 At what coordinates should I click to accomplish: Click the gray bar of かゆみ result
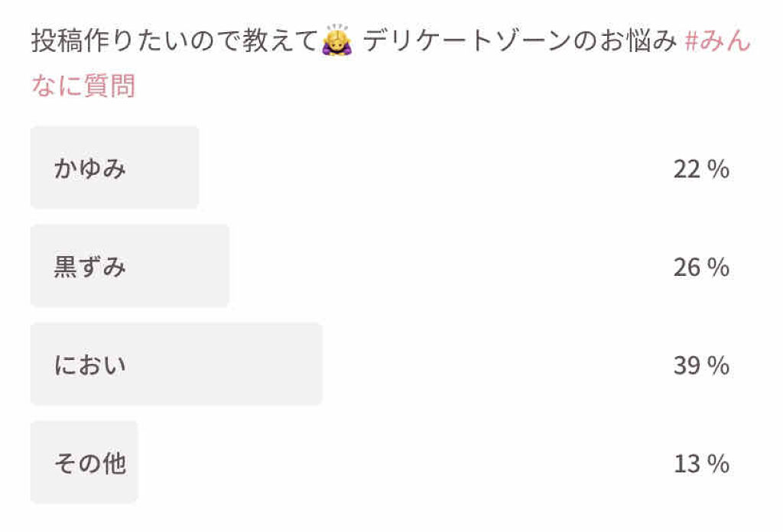[x=115, y=167]
